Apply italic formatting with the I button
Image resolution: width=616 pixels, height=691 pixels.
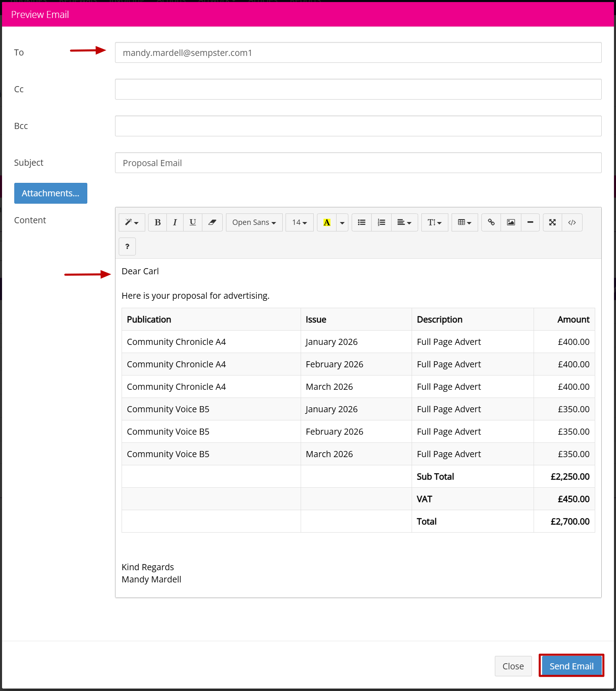pos(175,222)
